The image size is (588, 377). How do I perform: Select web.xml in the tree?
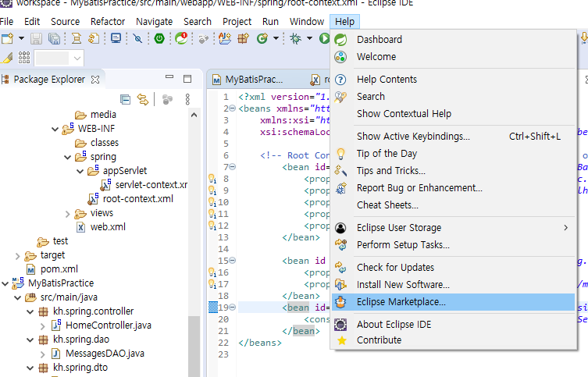(x=108, y=226)
